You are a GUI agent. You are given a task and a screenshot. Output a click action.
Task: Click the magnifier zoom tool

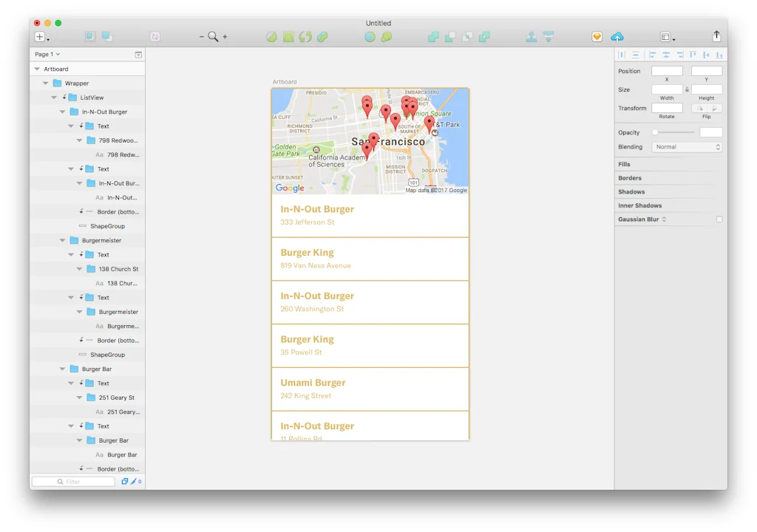point(213,37)
